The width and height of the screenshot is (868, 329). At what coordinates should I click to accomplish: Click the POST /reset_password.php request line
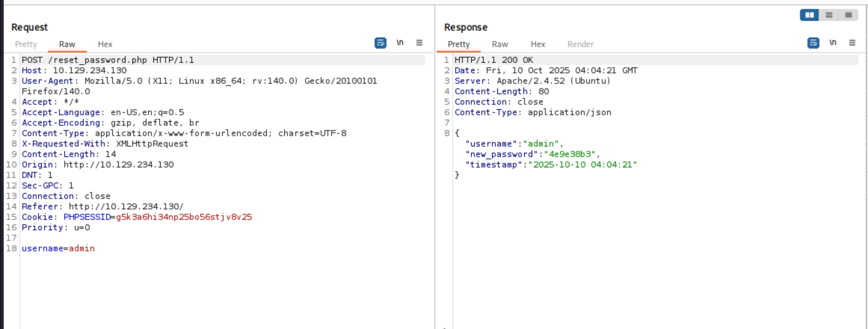pos(108,60)
